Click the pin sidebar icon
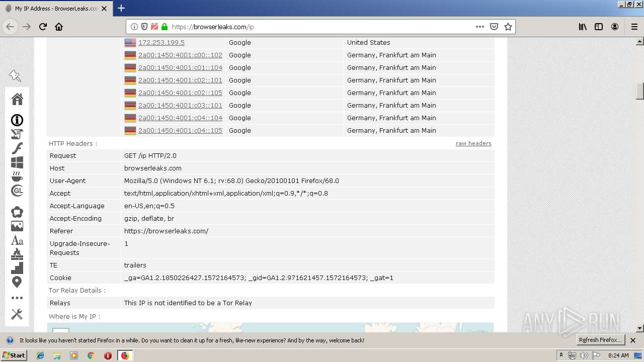Viewport: 644px width, 362px height. tap(15, 76)
